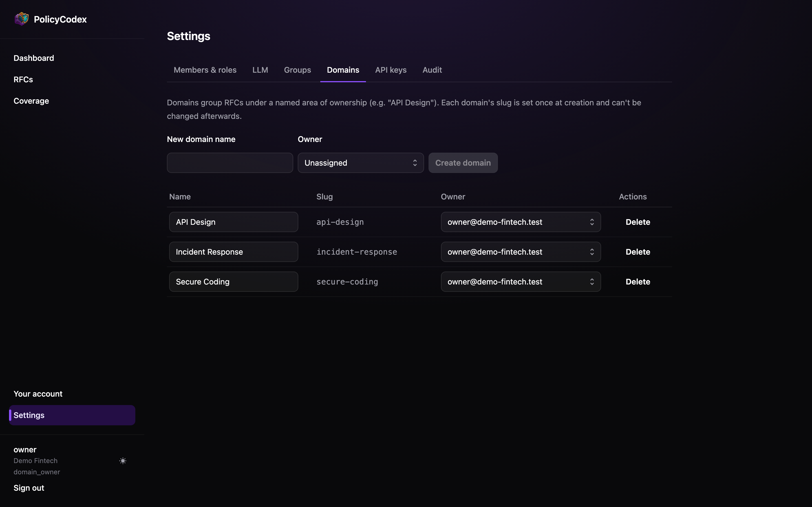Image resolution: width=812 pixels, height=507 pixels.
Task: Toggle the light/dark theme sun icon
Action: 123,461
